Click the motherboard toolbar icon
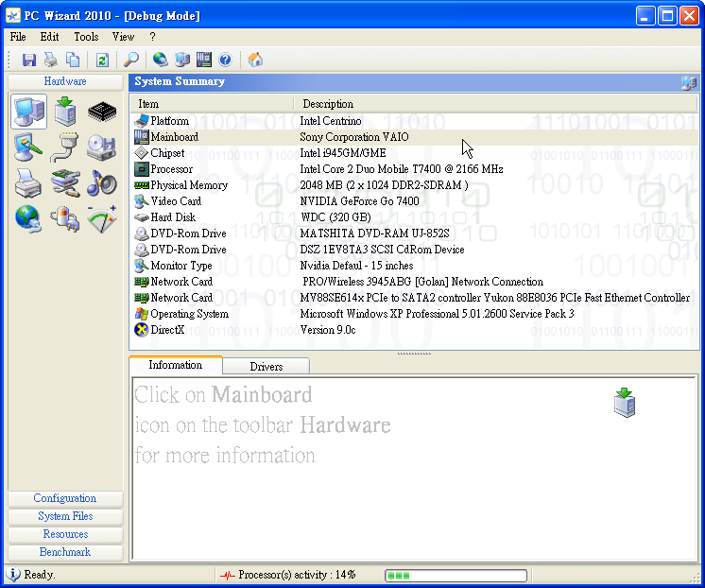Image resolution: width=705 pixels, height=588 pixels. pos(204,60)
